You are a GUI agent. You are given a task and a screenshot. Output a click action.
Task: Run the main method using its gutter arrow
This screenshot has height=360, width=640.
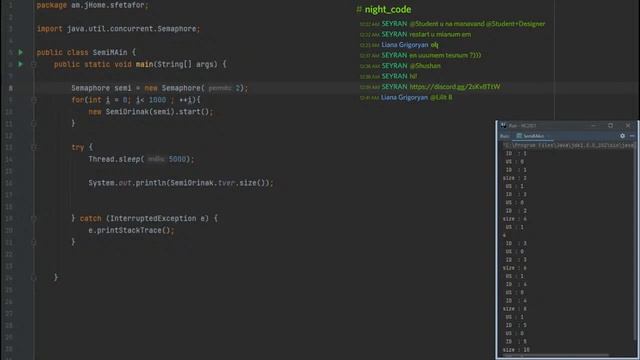21,64
